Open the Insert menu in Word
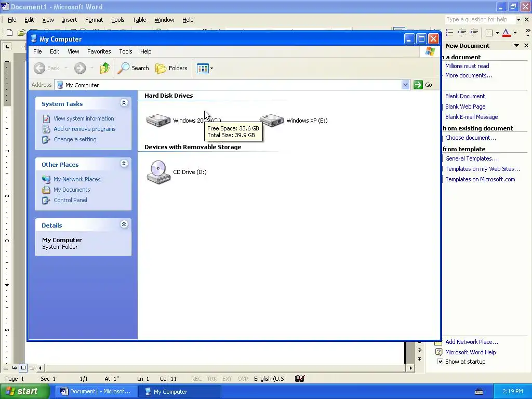The width and height of the screenshot is (532, 399). pos(69,20)
